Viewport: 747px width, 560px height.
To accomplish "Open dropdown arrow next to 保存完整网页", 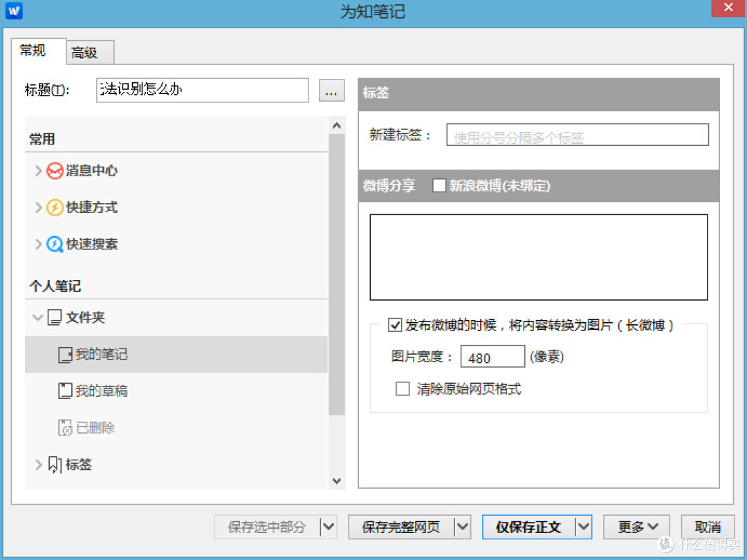I will 463,527.
